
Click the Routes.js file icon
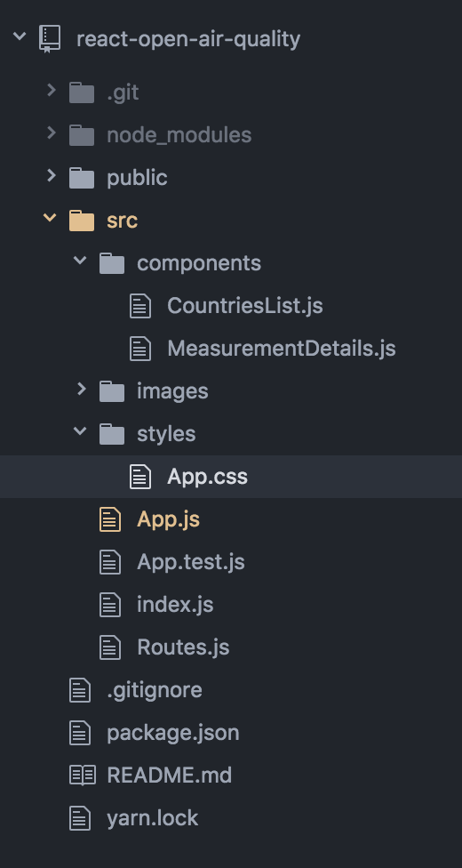coord(110,647)
